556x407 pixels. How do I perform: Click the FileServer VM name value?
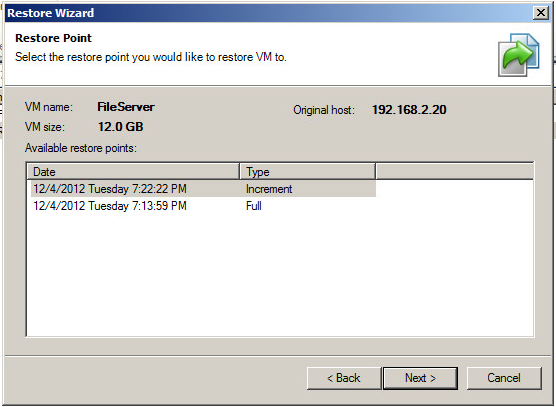tap(126, 107)
